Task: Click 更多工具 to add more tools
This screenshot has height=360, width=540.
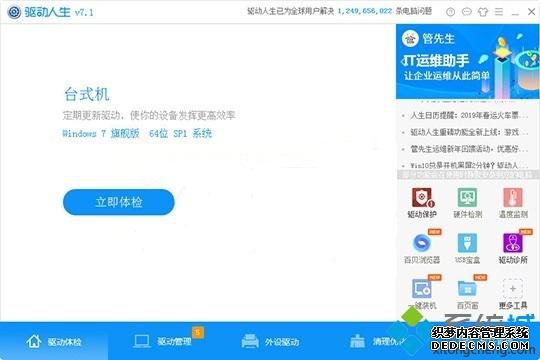Action: click(513, 293)
